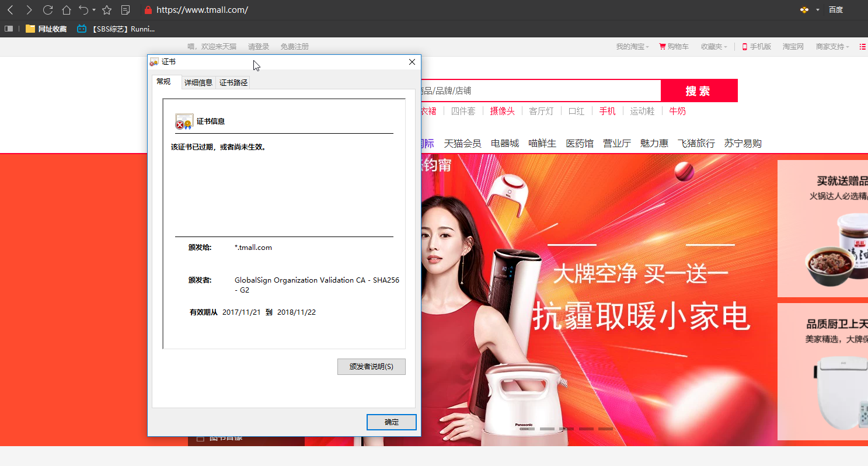Open the 苏宁易购 navigation item
The width and height of the screenshot is (868, 466).
coord(743,143)
